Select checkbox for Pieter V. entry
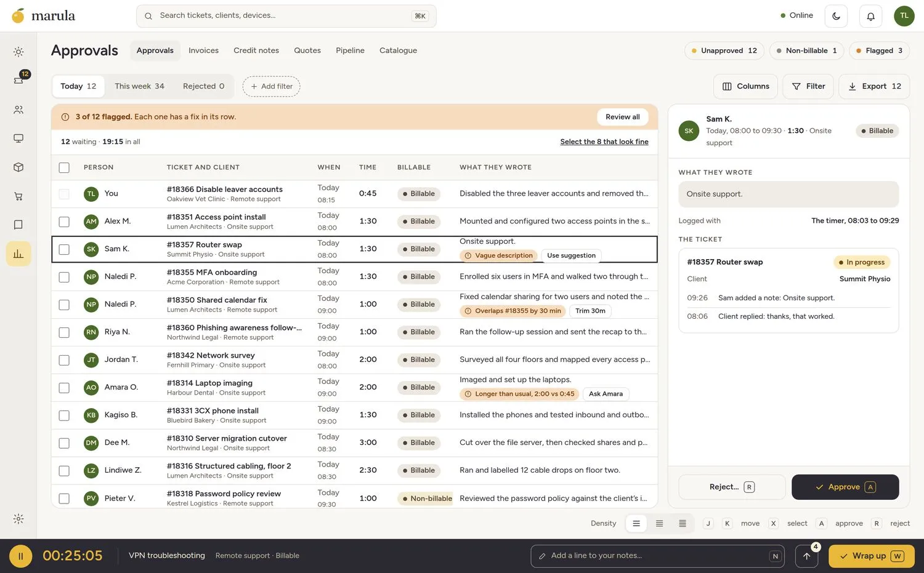This screenshot has height=573, width=924. [64, 499]
